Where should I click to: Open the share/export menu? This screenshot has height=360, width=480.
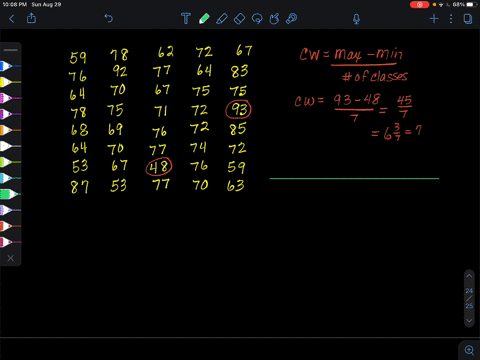click(x=31, y=18)
